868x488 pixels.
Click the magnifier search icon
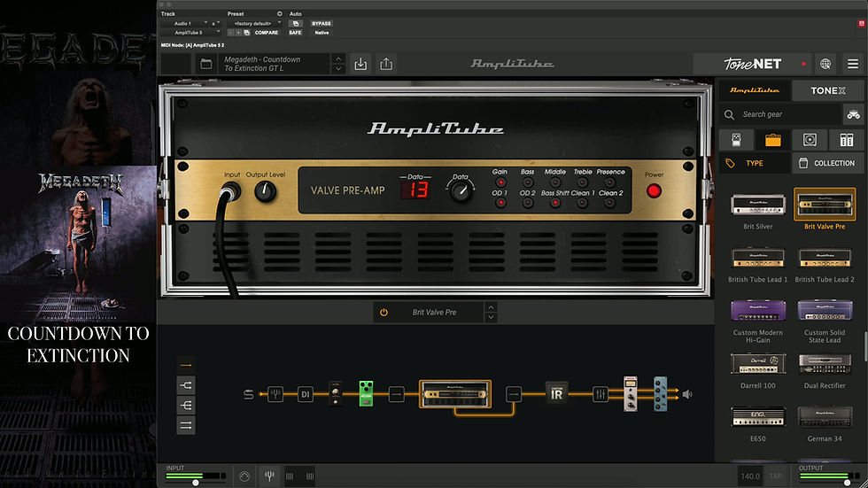729,114
